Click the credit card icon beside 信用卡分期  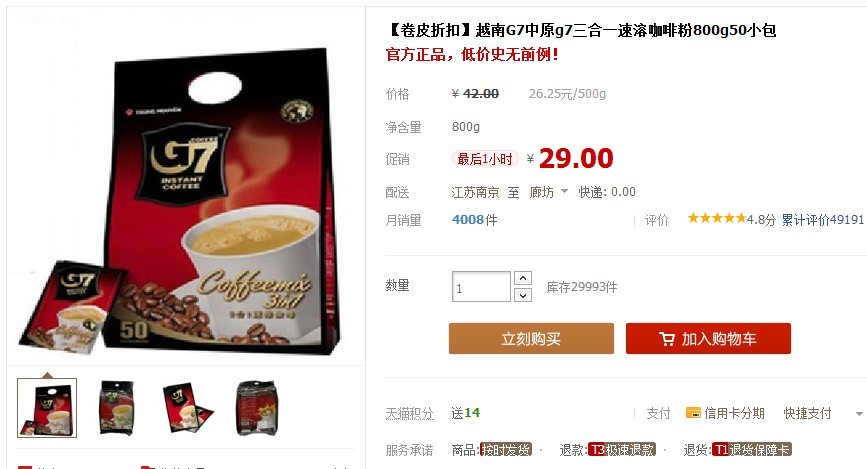click(693, 413)
